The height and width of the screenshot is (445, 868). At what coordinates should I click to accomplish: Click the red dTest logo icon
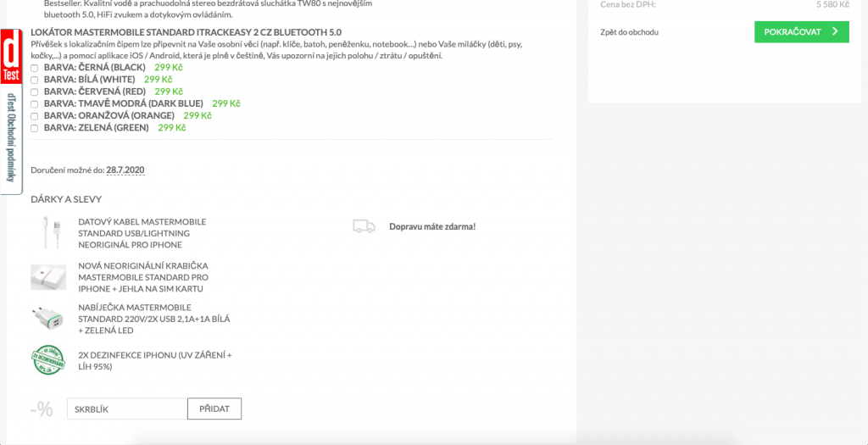click(x=10, y=57)
